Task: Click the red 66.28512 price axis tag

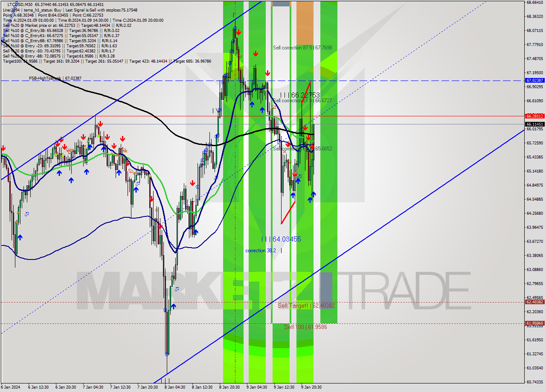Action: [534, 116]
